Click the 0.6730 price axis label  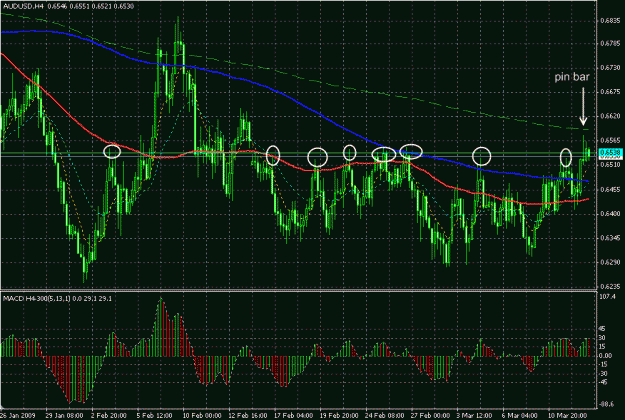coord(610,68)
